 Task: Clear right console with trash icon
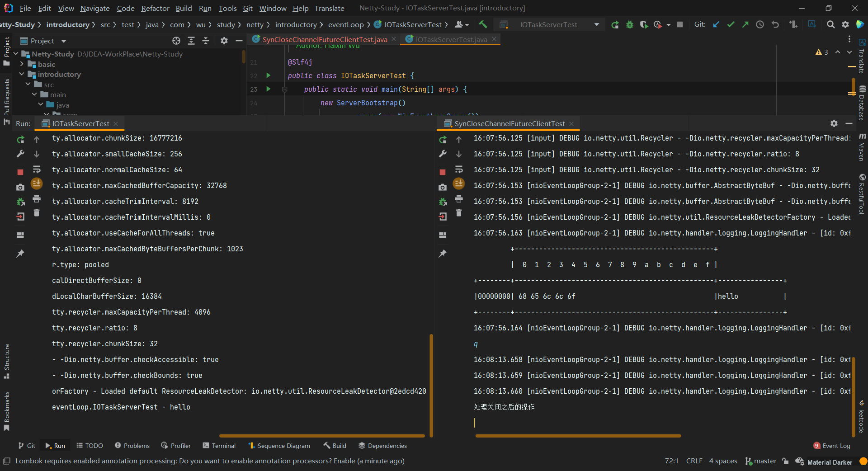coord(459,212)
